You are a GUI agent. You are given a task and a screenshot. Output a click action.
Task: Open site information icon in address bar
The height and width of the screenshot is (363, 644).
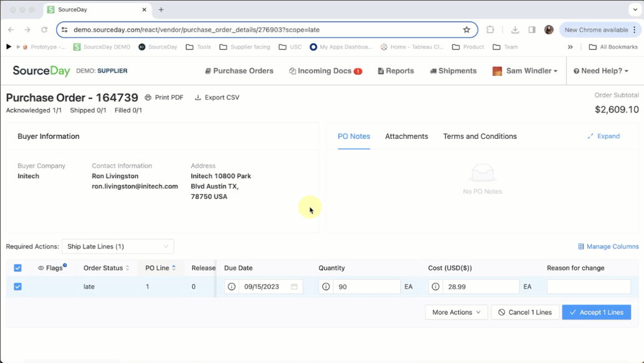64,29
